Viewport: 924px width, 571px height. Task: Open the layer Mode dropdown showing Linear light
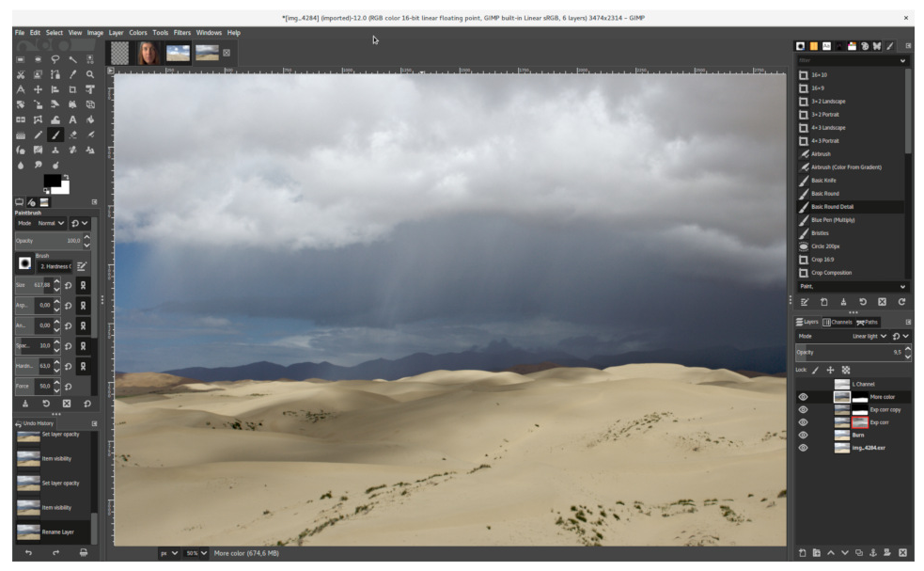point(868,336)
